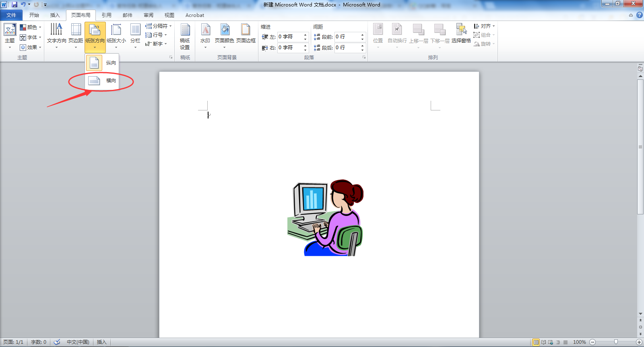Open the Text Direction (文字方向) menu
The image size is (644, 347).
click(56, 36)
